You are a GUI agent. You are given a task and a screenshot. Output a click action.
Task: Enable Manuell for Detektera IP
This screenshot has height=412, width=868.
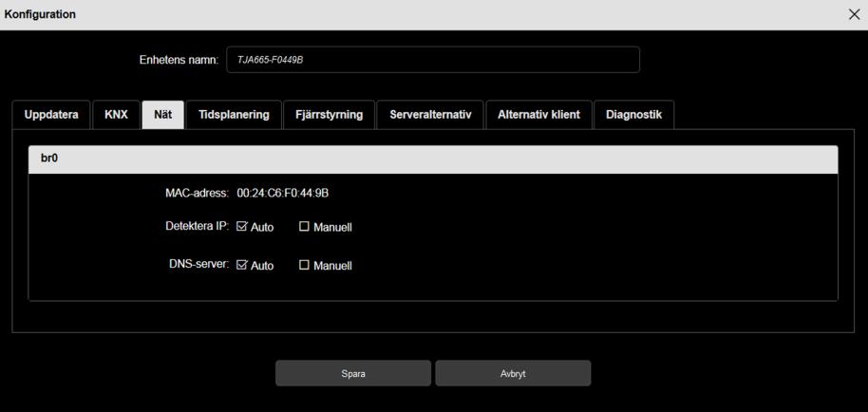tap(304, 226)
